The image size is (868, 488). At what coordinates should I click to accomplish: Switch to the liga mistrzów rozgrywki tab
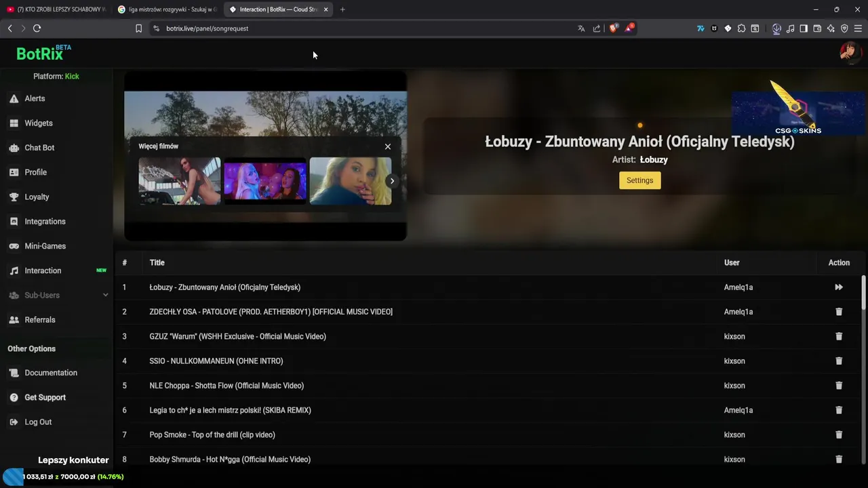(167, 9)
